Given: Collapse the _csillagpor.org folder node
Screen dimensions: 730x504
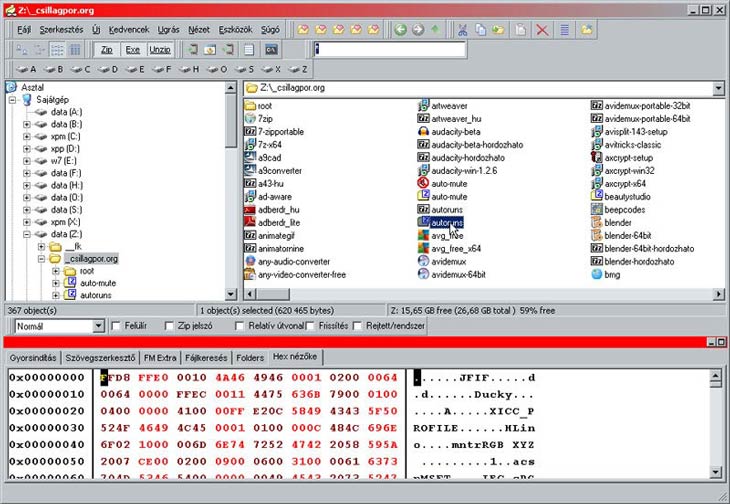Looking at the screenshot, I should (x=41, y=259).
